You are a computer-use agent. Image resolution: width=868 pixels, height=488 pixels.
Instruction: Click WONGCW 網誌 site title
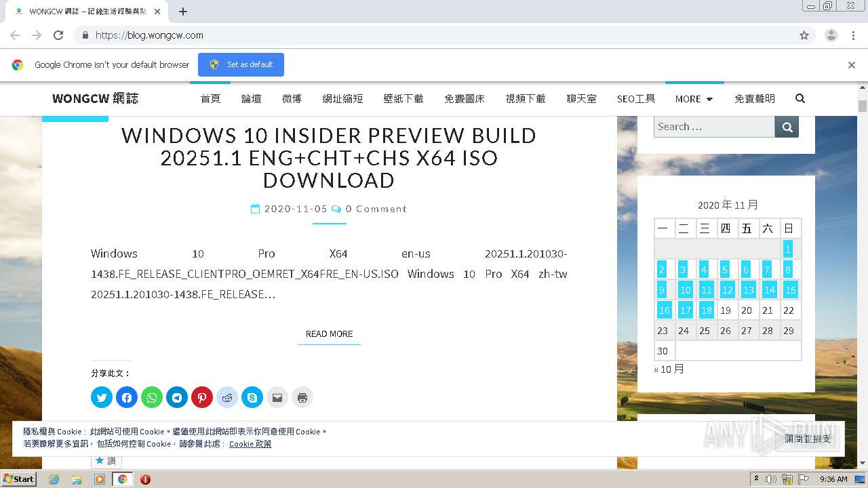[95, 98]
